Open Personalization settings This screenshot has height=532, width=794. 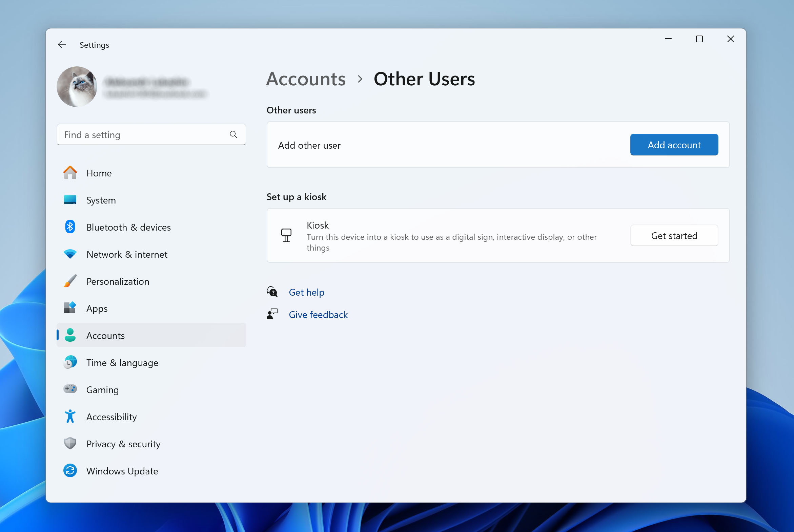click(x=151, y=281)
